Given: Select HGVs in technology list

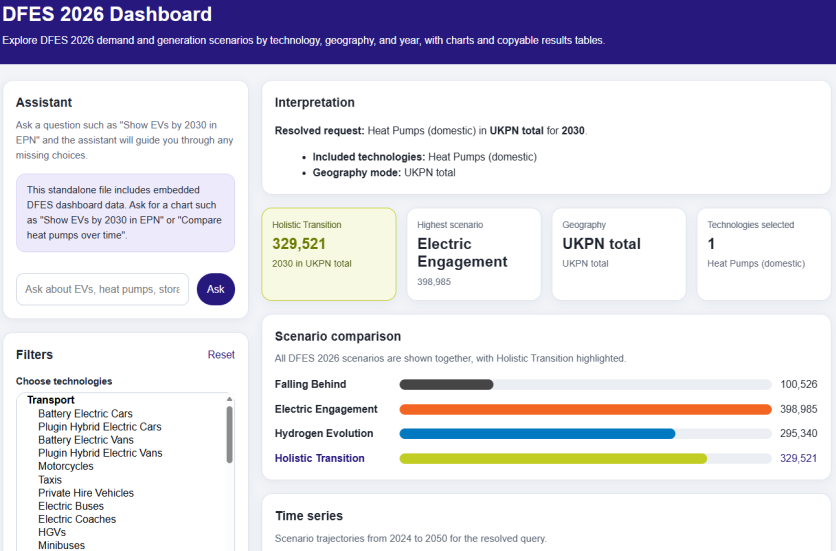Looking at the screenshot, I should point(52,532).
